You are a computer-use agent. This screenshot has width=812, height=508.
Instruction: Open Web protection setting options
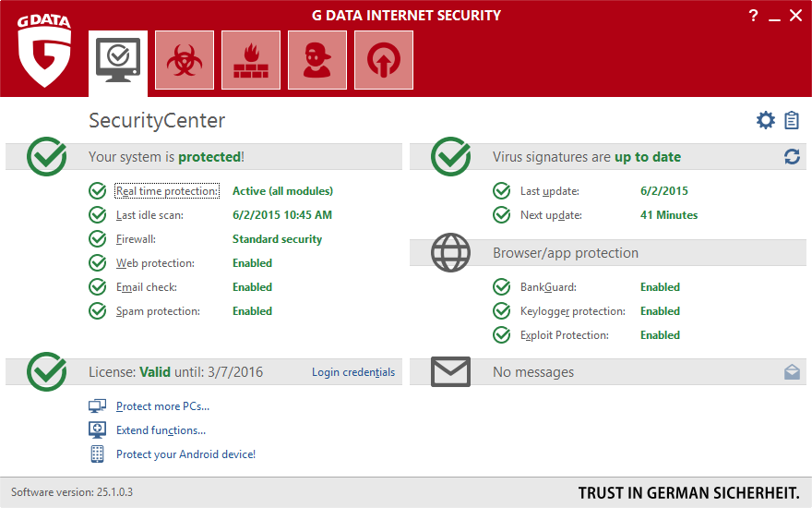156,263
